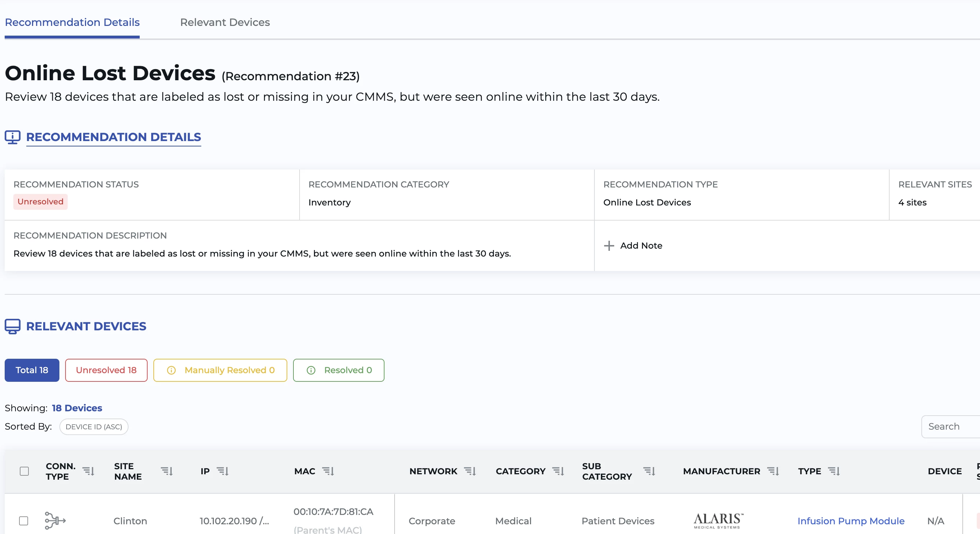Click the ALARIS manufacturer logo
Screen dimensions: 980x534
(x=718, y=520)
